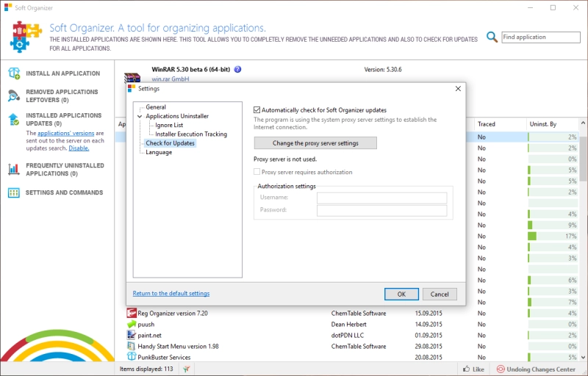This screenshot has width=588, height=376.
Task: Open Install an Application section
Action: (x=62, y=73)
